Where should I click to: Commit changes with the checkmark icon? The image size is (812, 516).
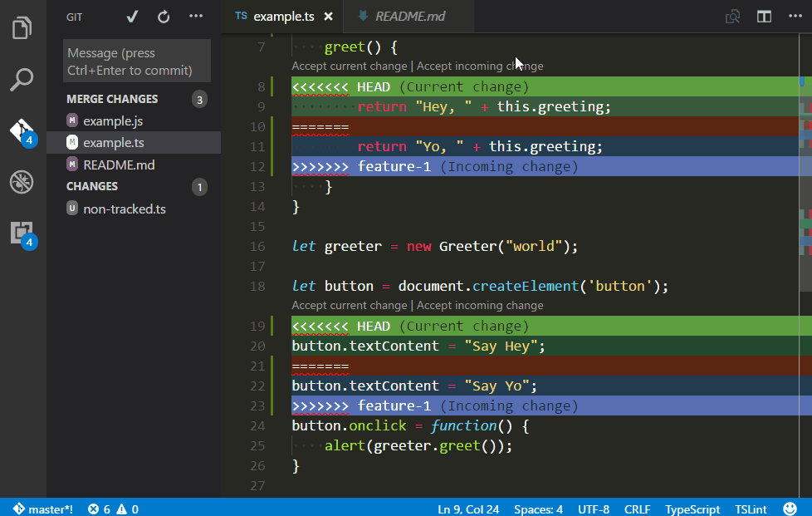[x=130, y=16]
